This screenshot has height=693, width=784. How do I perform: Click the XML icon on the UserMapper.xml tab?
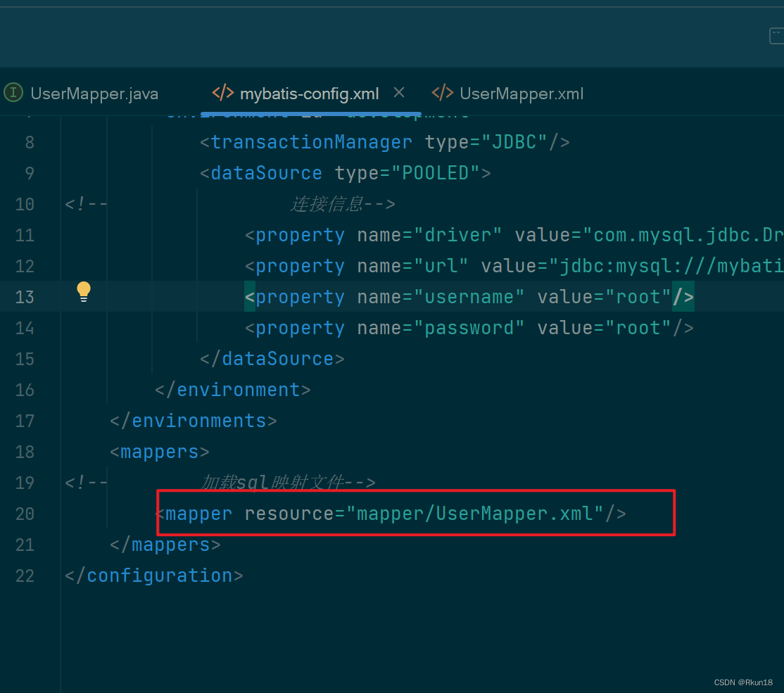pos(442,91)
